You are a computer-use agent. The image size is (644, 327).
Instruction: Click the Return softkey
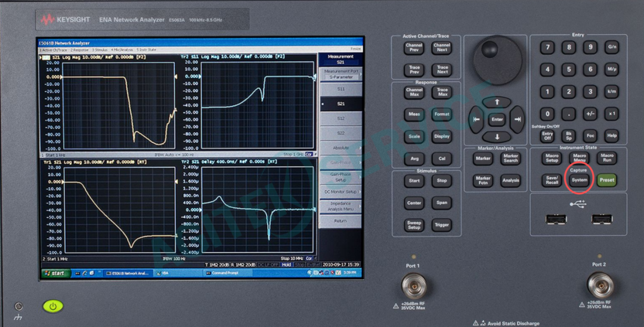pos(341,221)
